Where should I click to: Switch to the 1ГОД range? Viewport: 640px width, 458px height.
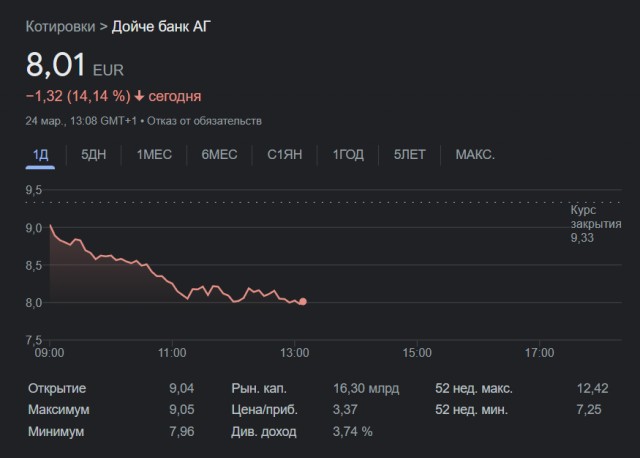click(348, 154)
